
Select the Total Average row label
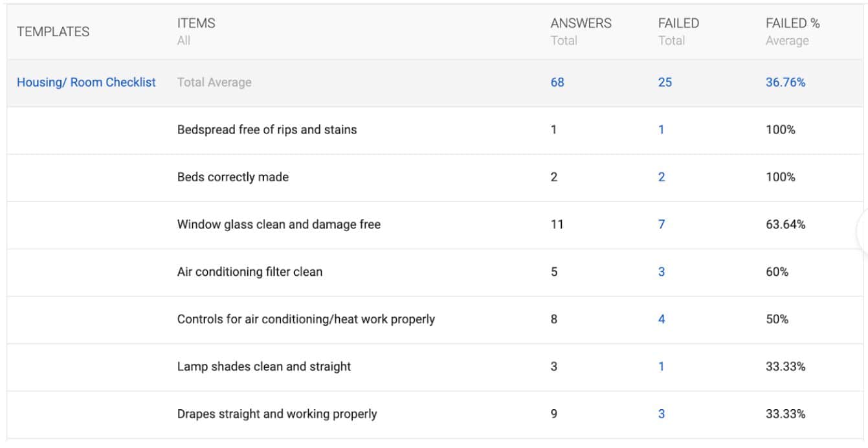point(214,82)
